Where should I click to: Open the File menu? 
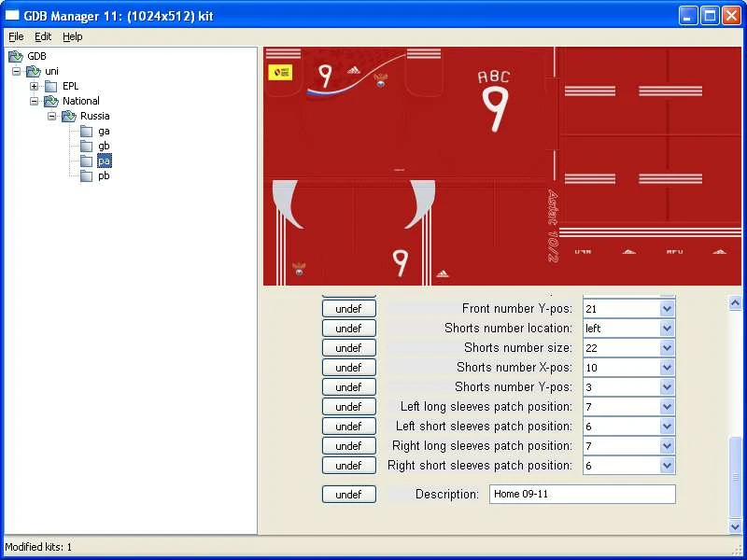pyautogui.click(x=15, y=36)
